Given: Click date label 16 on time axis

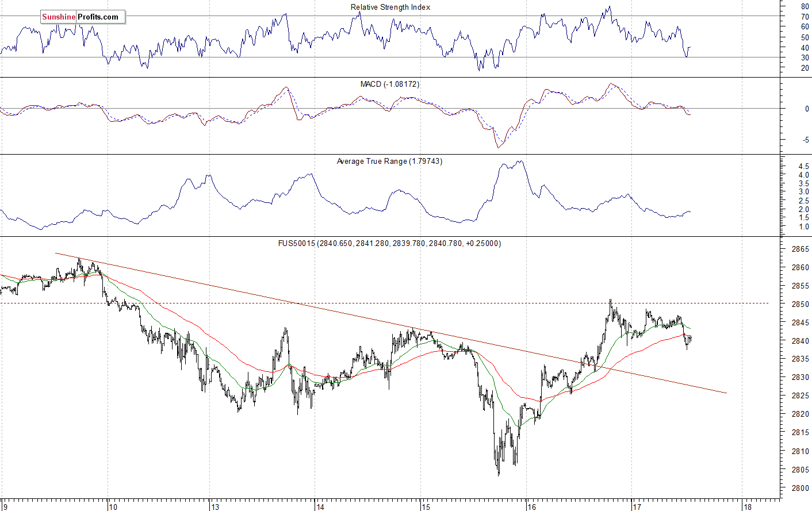Looking at the screenshot, I should 531,507.
